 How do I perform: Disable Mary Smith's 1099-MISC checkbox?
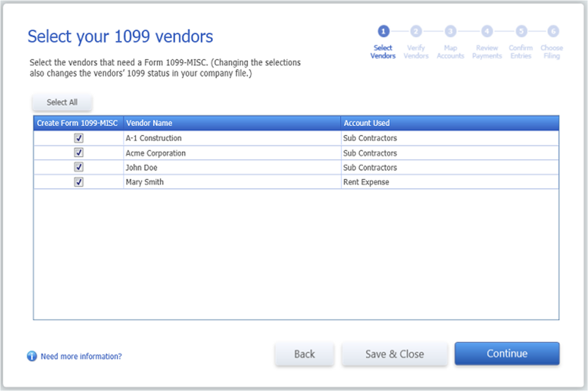pyautogui.click(x=79, y=182)
